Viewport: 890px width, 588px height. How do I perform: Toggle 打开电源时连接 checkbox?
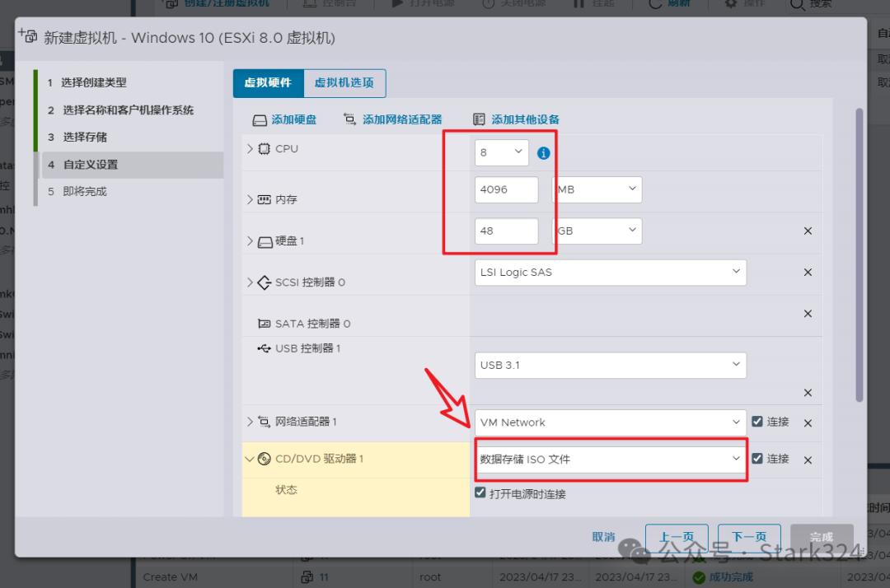(x=480, y=492)
